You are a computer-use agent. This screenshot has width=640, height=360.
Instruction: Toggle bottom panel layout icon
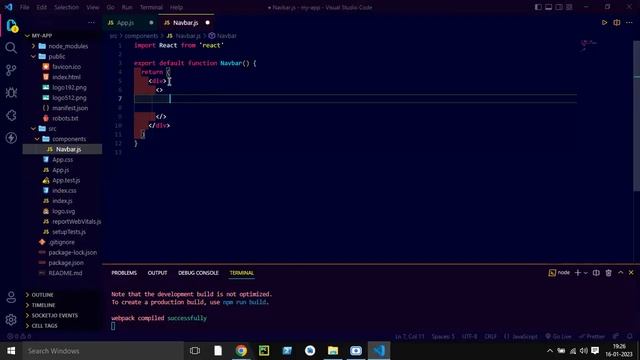click(549, 7)
